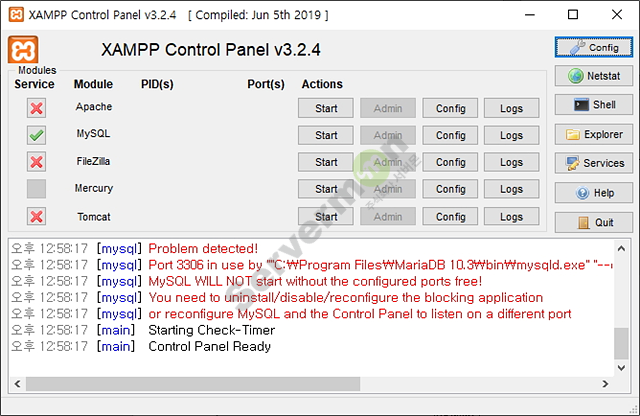Click the log scroll down arrow
Viewport: 640px width, 416px height.
tap(621, 368)
